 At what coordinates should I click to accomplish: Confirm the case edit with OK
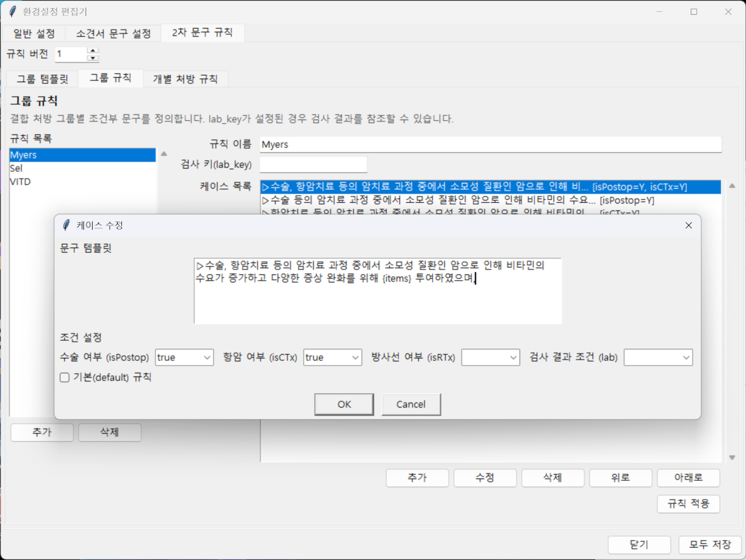[344, 404]
